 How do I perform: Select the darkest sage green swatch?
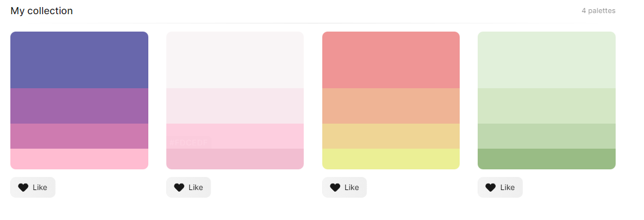click(546, 159)
